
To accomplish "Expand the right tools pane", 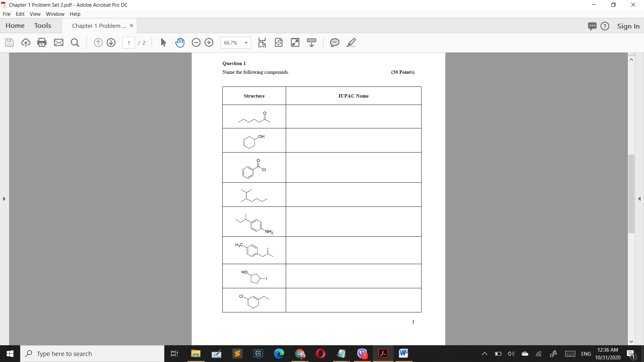I will 640,198.
